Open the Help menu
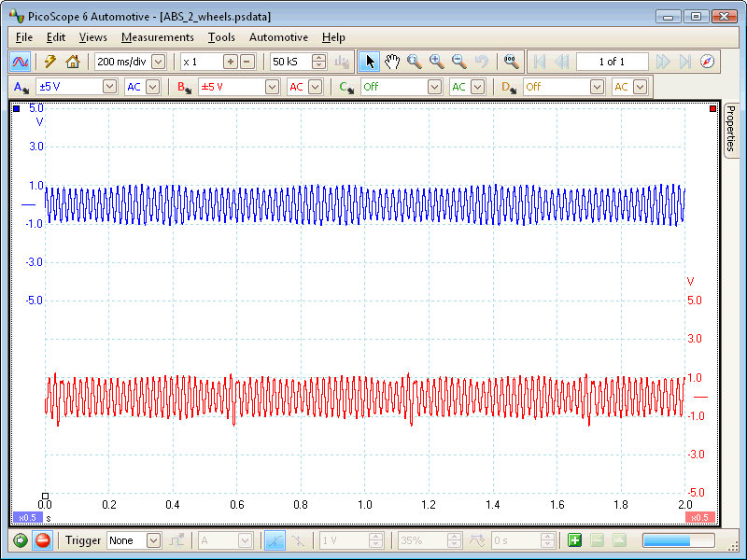Viewport: 747px width, 560px height. (x=333, y=37)
